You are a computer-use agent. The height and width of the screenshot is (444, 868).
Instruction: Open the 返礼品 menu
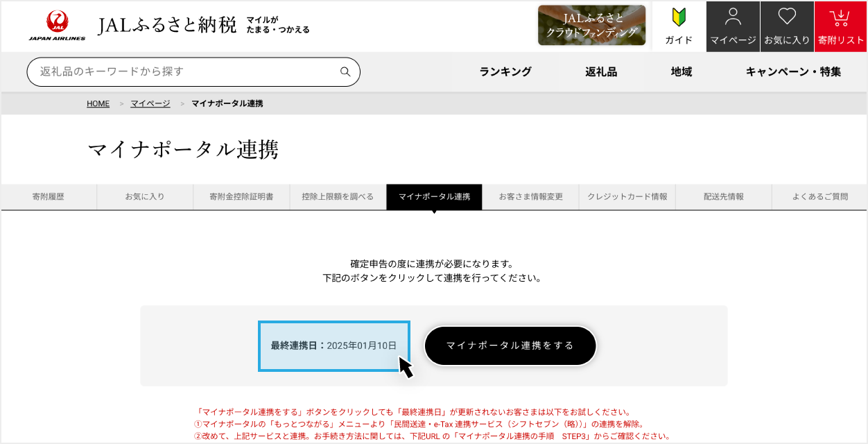601,71
